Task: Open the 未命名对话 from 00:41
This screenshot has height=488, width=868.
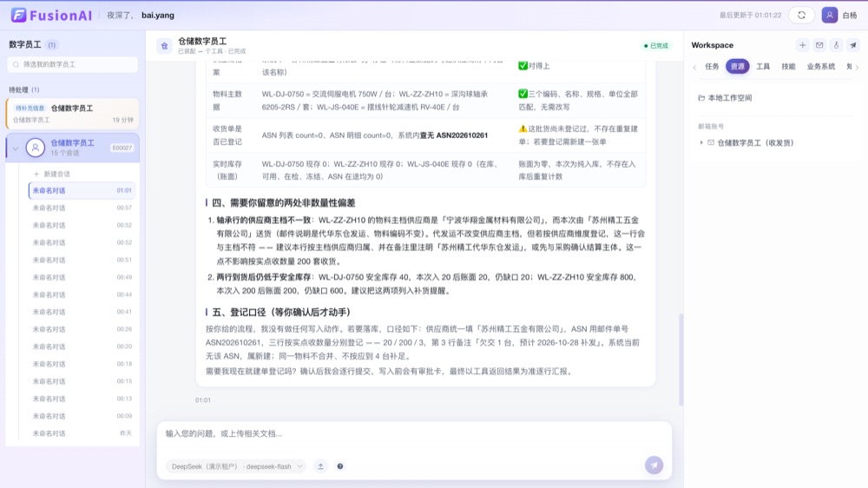Action: [x=82, y=312]
